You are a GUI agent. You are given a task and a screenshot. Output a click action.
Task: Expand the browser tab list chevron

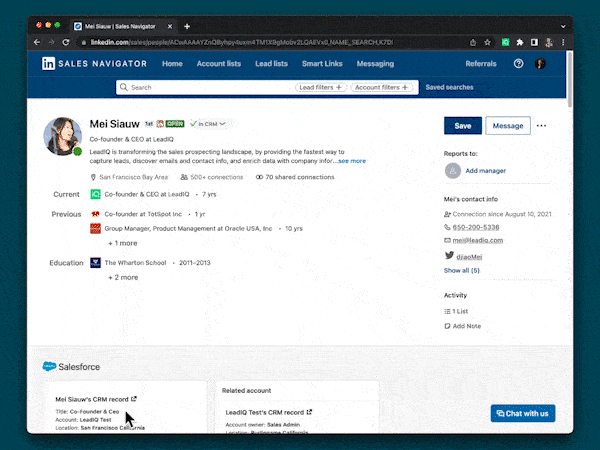563,26
